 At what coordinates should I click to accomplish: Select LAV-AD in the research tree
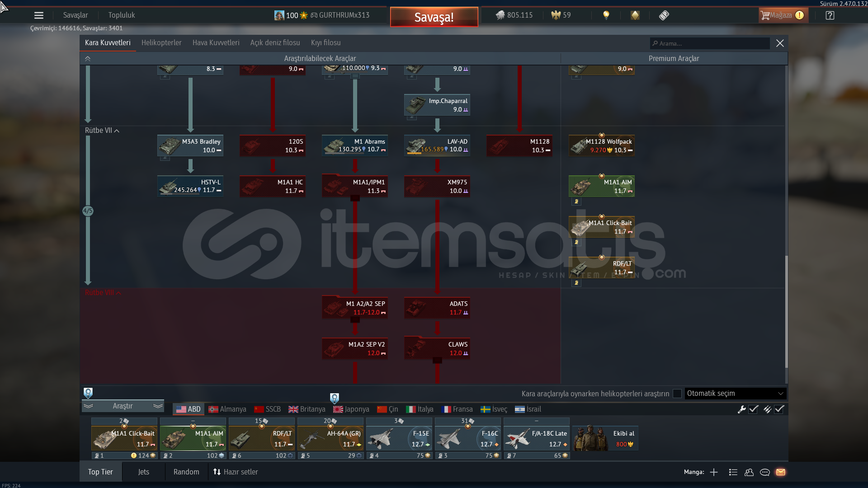tap(437, 145)
